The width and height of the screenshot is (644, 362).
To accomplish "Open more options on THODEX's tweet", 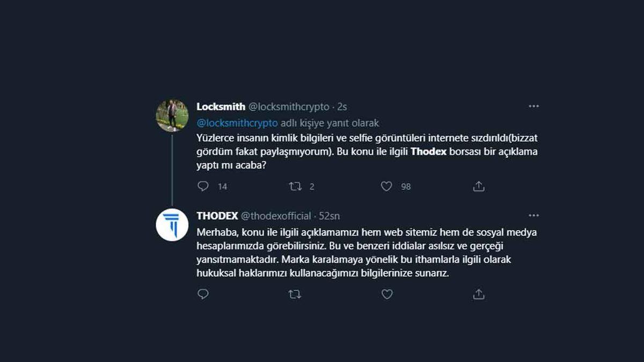I will click(533, 215).
